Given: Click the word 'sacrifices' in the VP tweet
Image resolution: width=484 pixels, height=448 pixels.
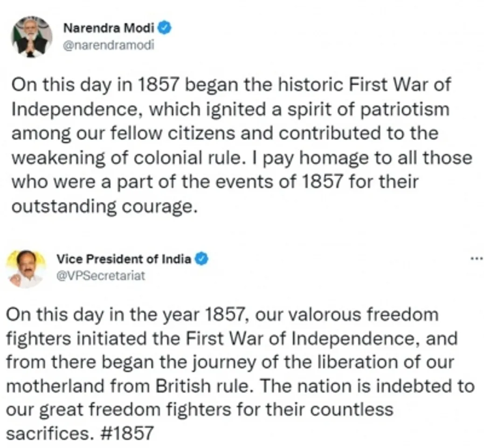Looking at the screenshot, I should pos(49,434).
